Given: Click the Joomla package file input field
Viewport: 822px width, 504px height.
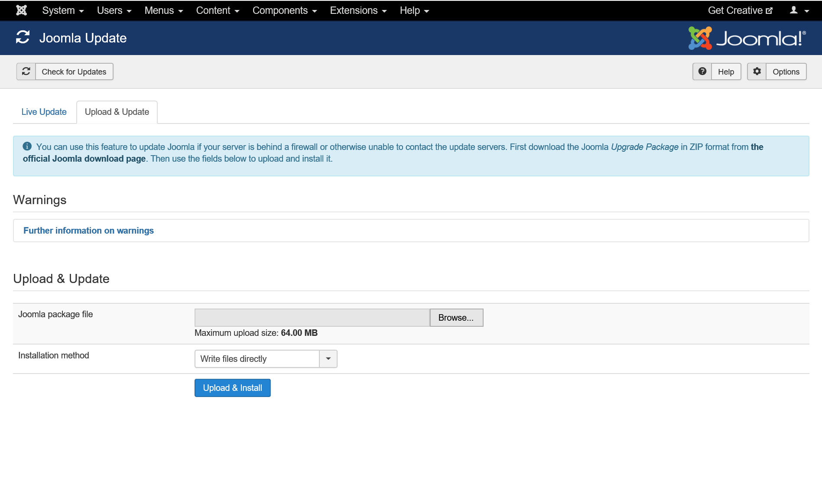Looking at the screenshot, I should click(x=312, y=318).
